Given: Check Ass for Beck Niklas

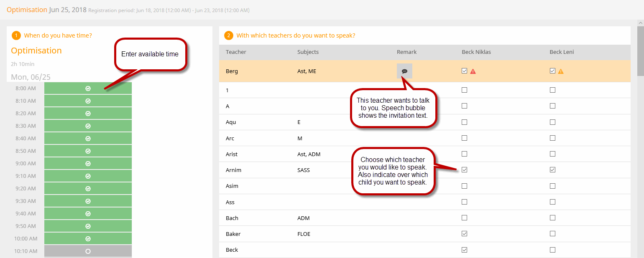Looking at the screenshot, I should (464, 202).
